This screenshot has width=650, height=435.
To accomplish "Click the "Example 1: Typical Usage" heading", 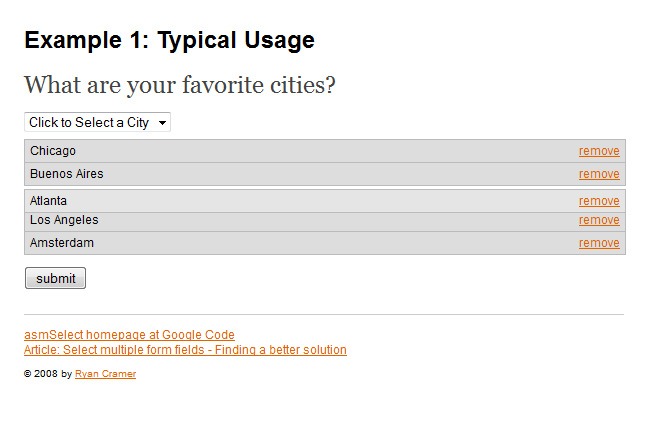I will pos(169,41).
